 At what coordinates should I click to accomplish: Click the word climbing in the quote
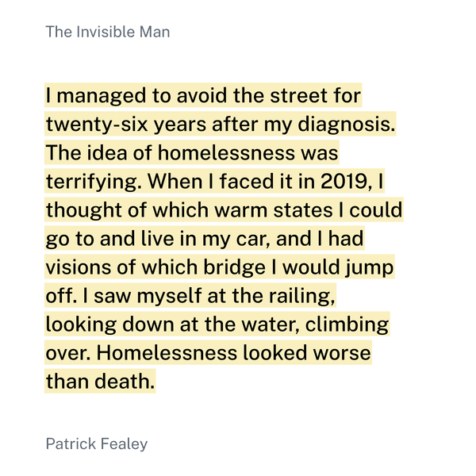coord(347,324)
